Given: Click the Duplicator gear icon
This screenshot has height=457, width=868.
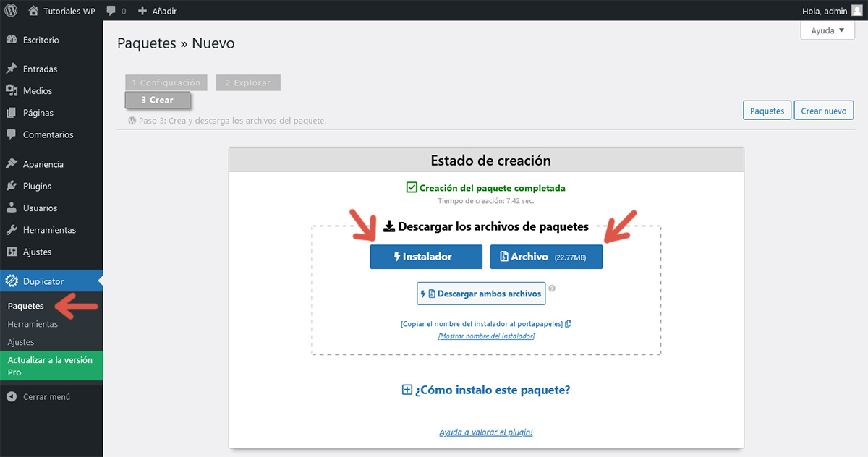Looking at the screenshot, I should (x=12, y=281).
